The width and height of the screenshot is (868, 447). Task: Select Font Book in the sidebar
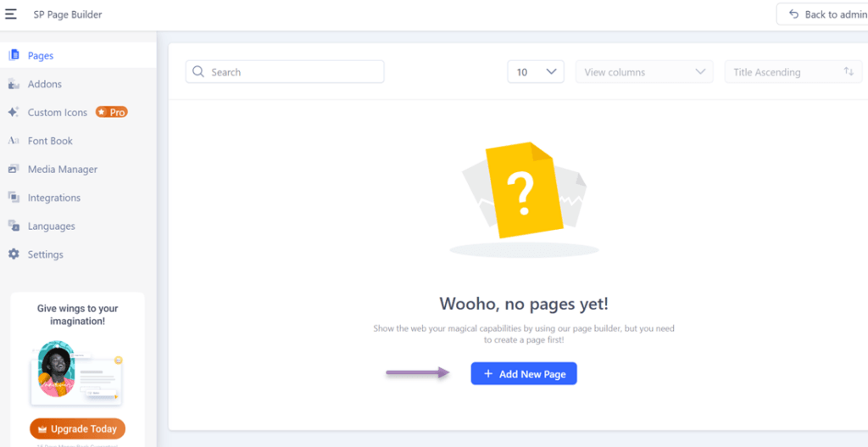[50, 141]
